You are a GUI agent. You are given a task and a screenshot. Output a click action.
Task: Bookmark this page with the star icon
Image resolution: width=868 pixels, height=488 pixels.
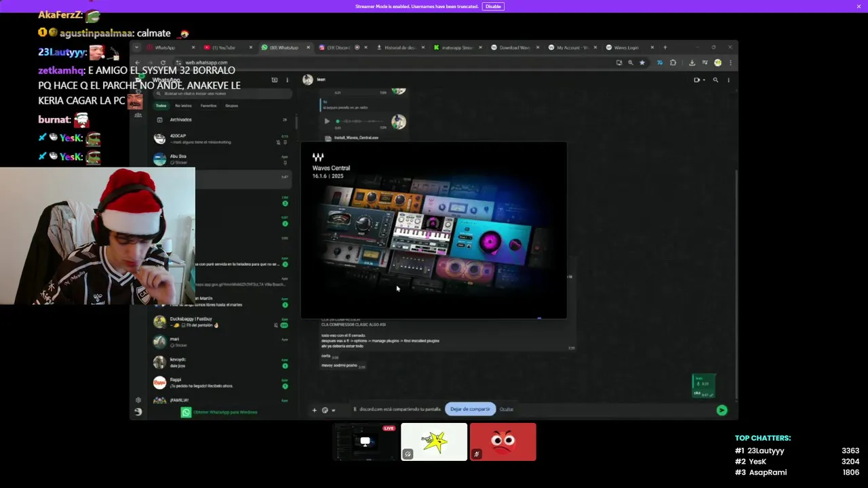[x=642, y=62]
